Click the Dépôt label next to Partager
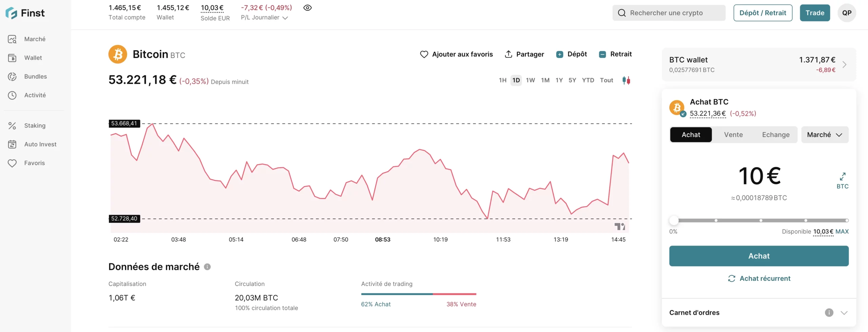The image size is (868, 332). [577, 54]
